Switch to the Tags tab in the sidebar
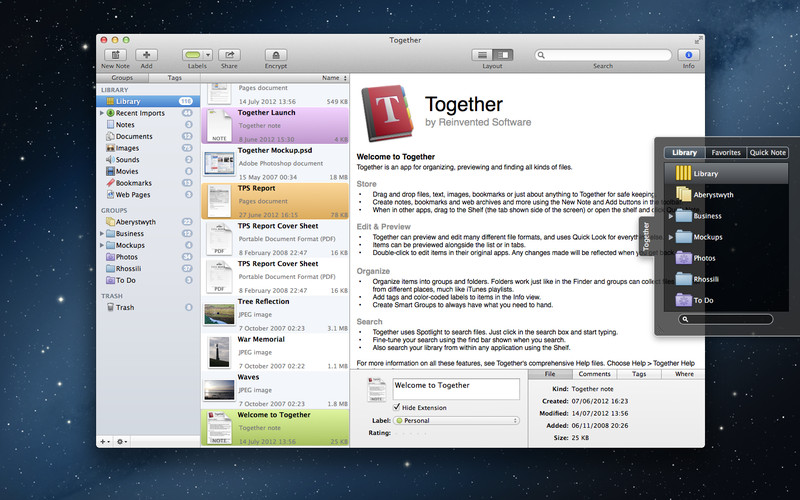Screen dimensions: 800x500 (x=174, y=77)
